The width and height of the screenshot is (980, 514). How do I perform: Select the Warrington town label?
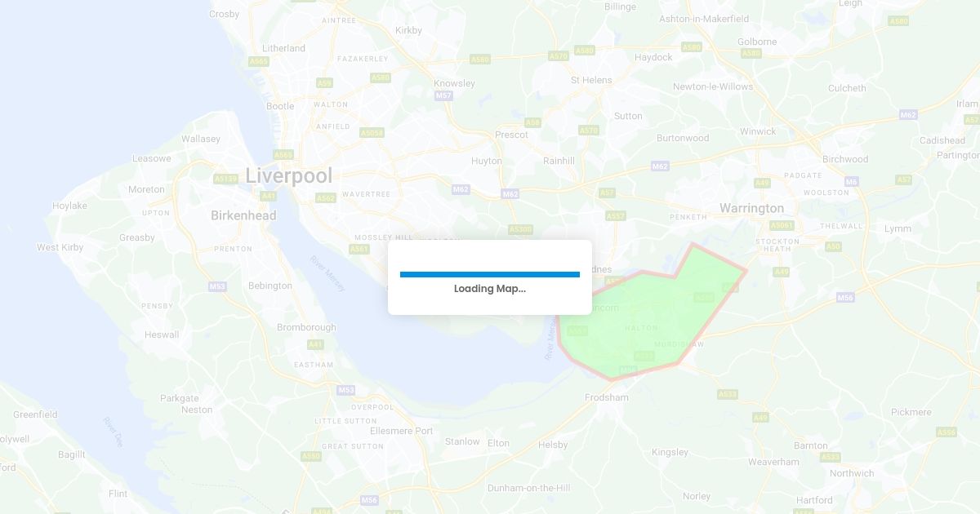[751, 208]
